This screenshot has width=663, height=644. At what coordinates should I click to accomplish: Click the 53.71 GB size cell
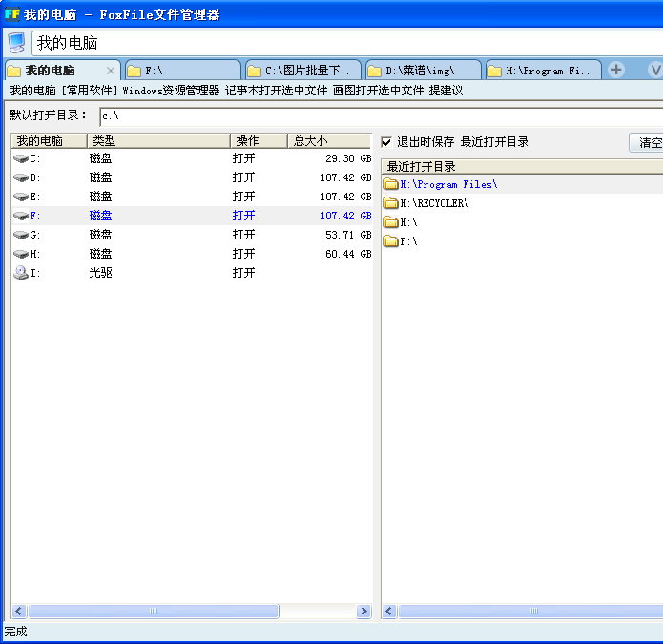[x=348, y=235]
